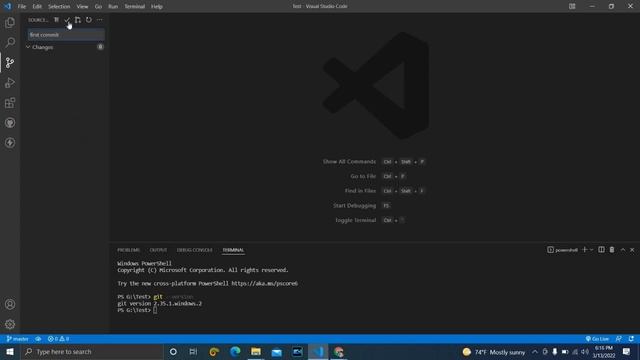Open the View menu
The height and width of the screenshot is (360, 640).
[x=82, y=7]
